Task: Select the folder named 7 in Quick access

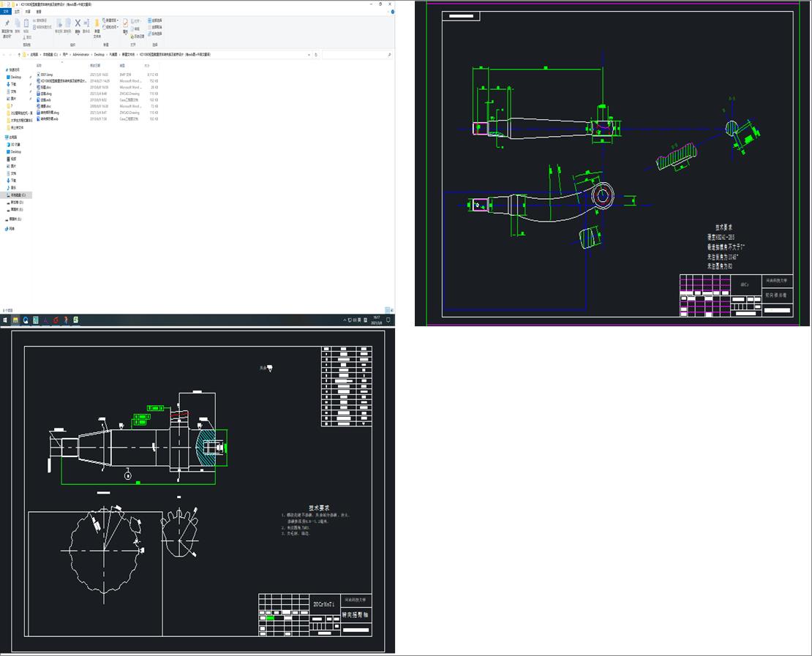Action: (10, 105)
